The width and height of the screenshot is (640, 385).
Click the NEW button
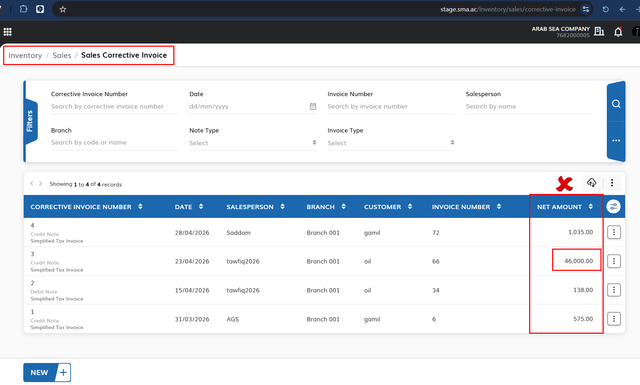pyautogui.click(x=40, y=372)
